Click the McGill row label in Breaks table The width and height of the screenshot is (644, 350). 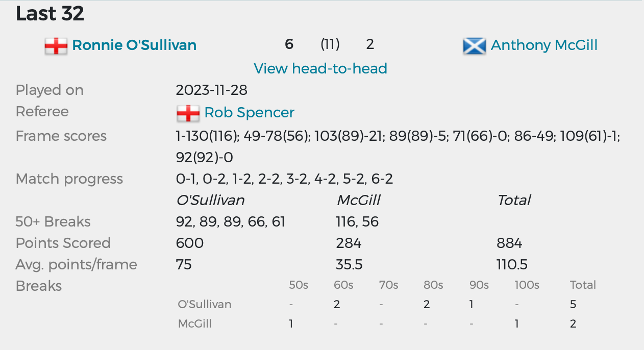click(194, 323)
